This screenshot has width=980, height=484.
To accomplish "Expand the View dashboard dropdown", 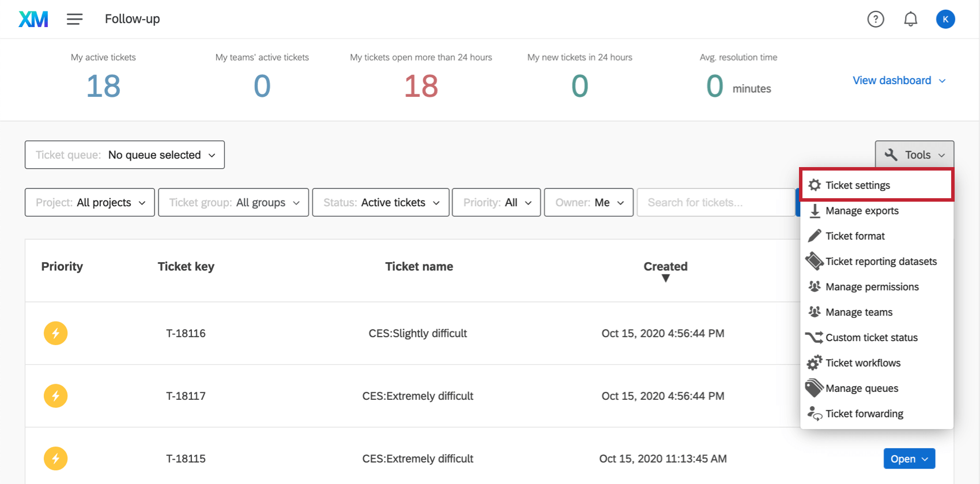I will click(x=899, y=81).
